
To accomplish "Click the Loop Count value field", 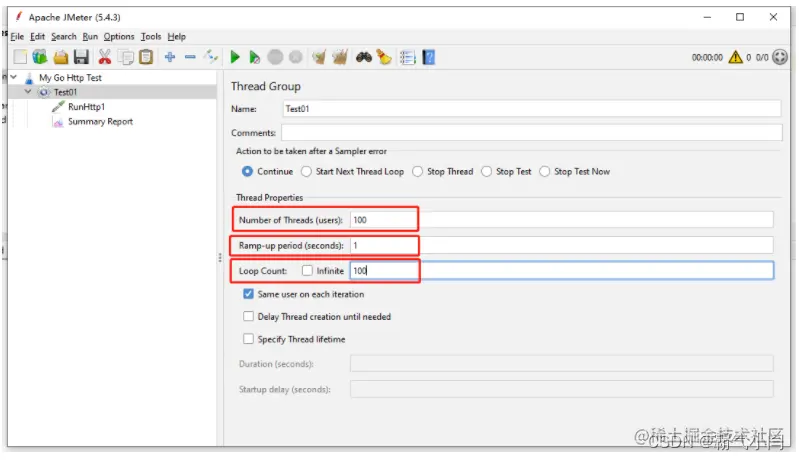I will [x=562, y=270].
